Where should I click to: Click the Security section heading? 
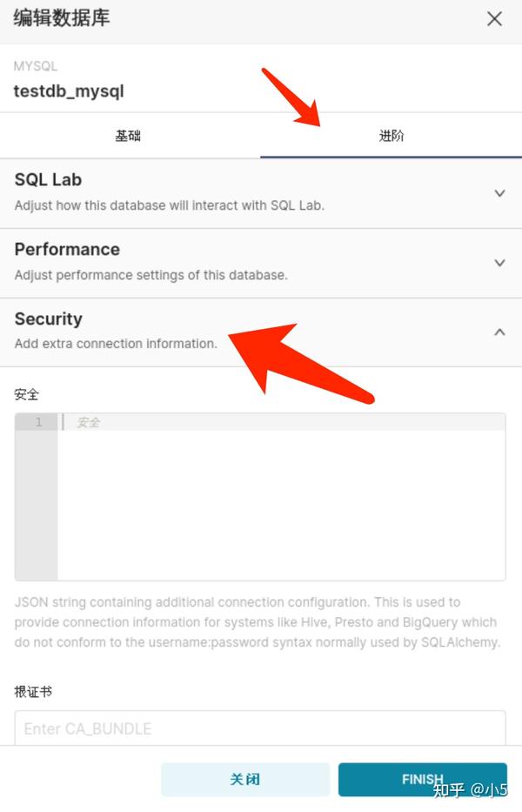[48, 319]
